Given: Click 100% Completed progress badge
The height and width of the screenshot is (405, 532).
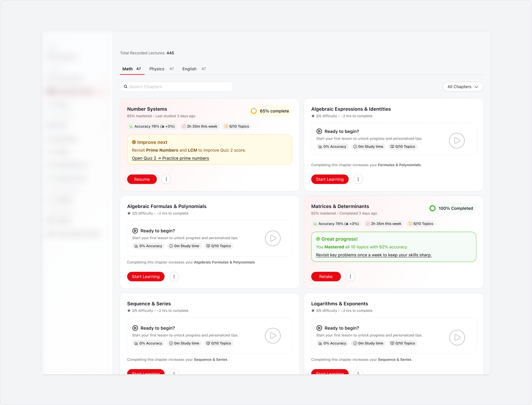Looking at the screenshot, I should pyautogui.click(x=451, y=208).
